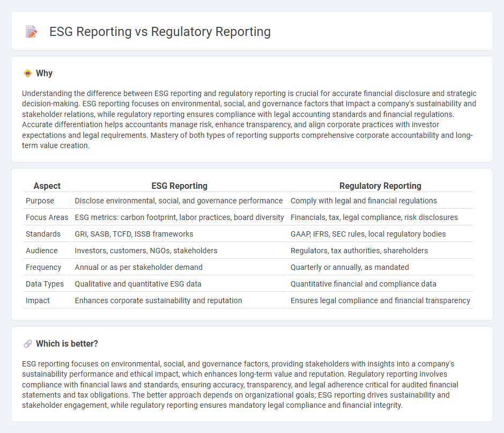The image size is (504, 433).
Task: Click 'Disclose environmental, social, and governance performance' cell
Action: click(x=179, y=201)
